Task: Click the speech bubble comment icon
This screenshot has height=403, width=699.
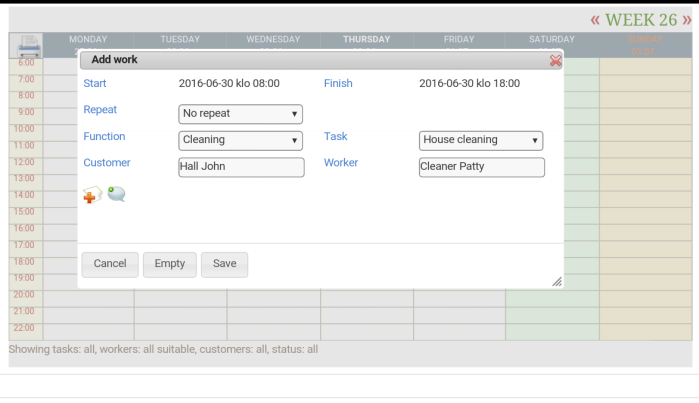Action: click(117, 194)
